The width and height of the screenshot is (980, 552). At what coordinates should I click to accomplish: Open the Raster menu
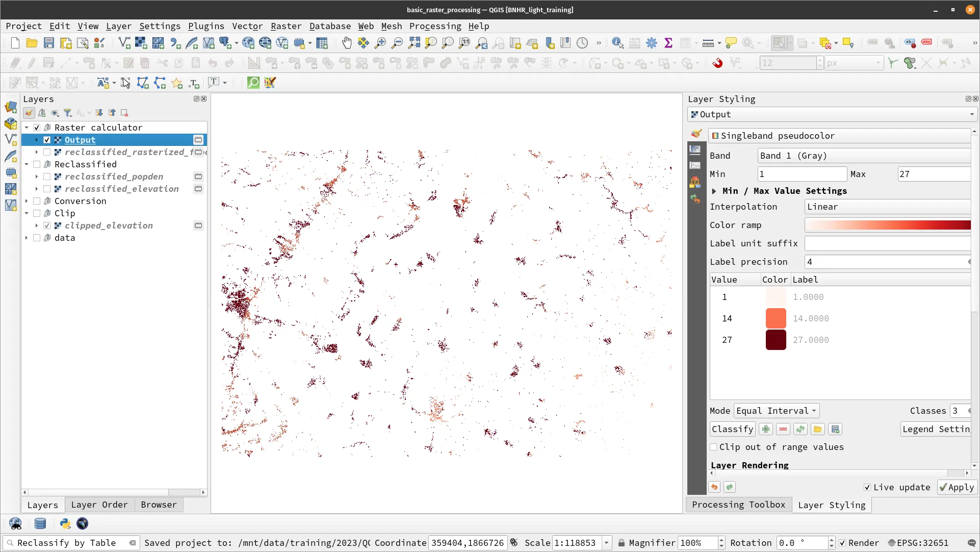(x=286, y=26)
